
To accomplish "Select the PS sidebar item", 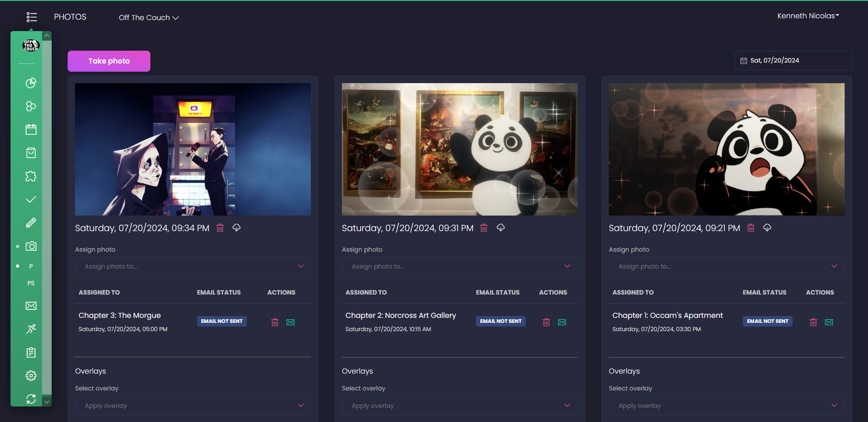I will click(31, 283).
